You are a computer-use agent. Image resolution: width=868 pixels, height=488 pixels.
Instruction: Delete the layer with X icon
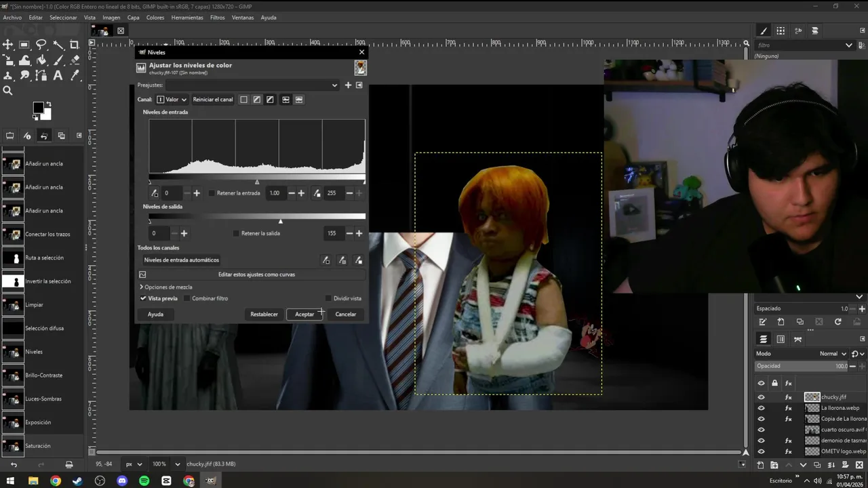point(859,465)
